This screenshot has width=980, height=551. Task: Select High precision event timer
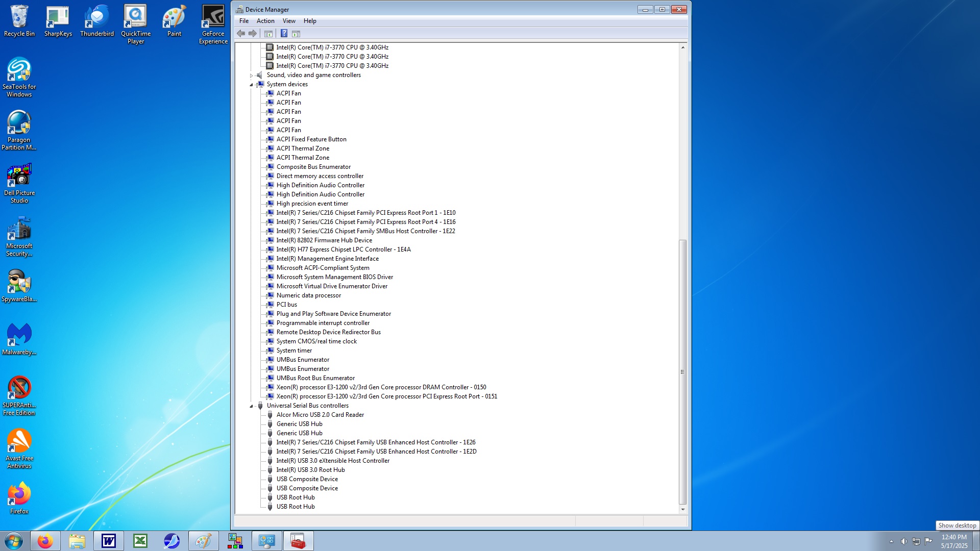tap(312, 204)
